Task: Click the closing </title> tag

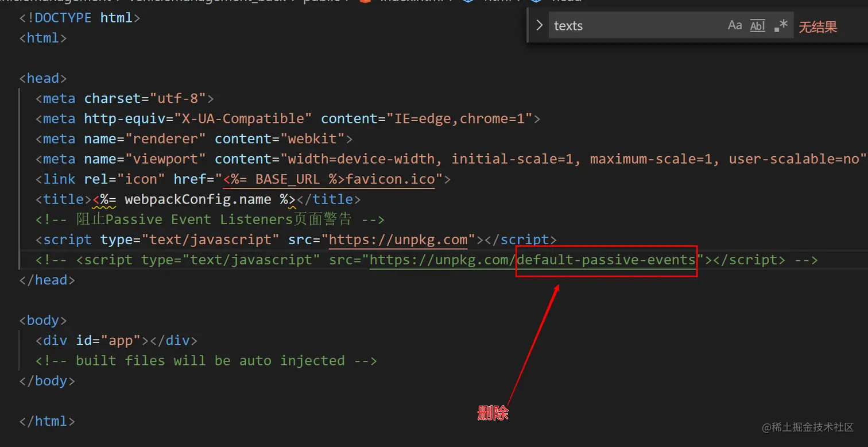Action: tap(329, 199)
